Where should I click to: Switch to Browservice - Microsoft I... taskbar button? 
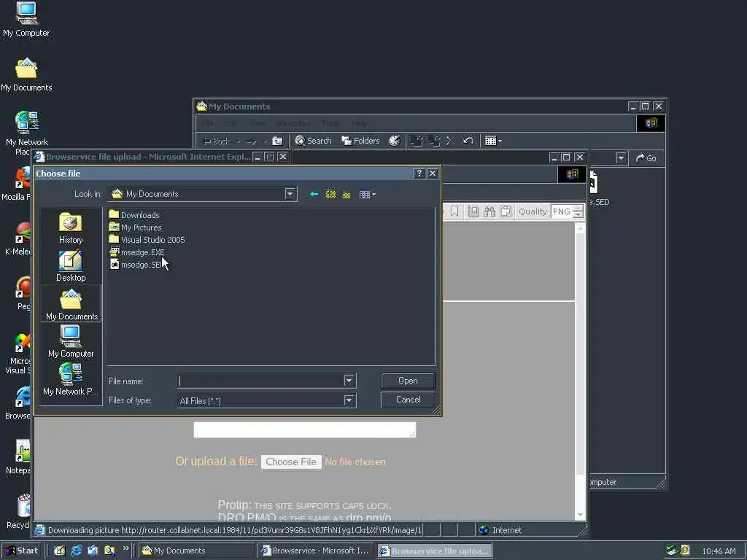point(315,551)
